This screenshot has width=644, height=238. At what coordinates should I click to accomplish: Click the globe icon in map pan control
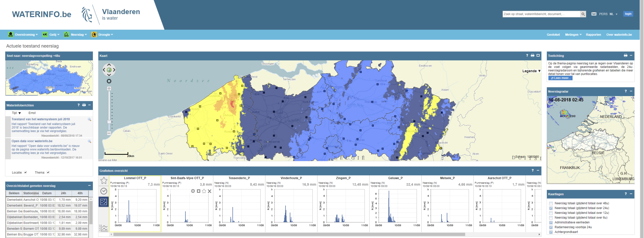109,70
